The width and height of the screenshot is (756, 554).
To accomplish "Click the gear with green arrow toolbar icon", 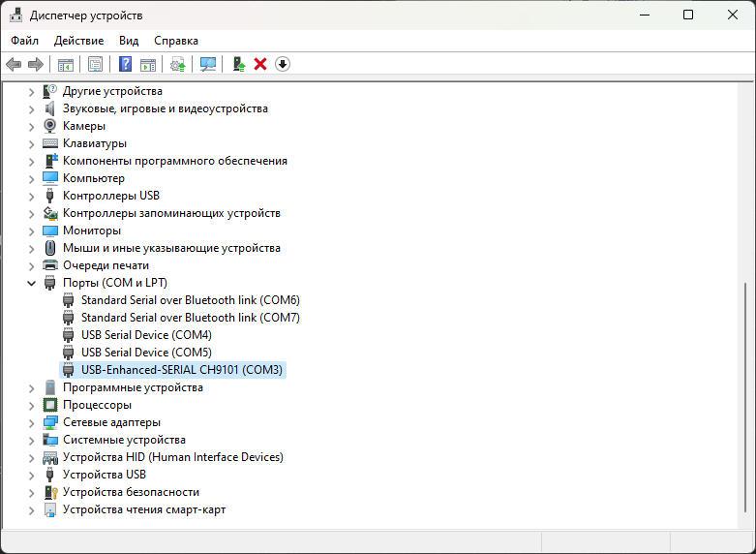I will pos(178,64).
